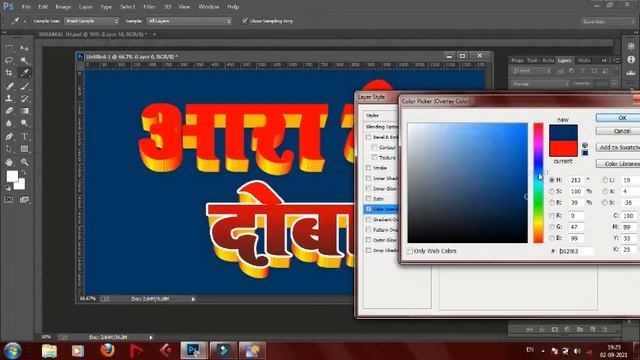Click the out-of-gamut warning cube icon

585,145
